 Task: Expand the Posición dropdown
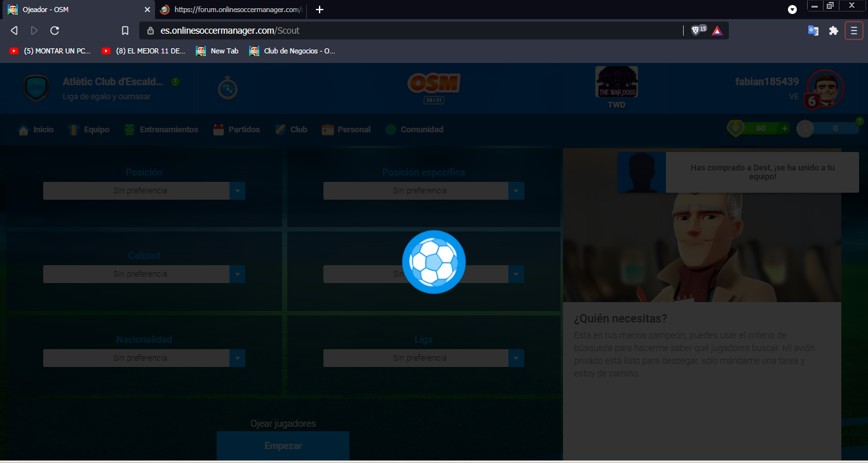click(x=144, y=191)
